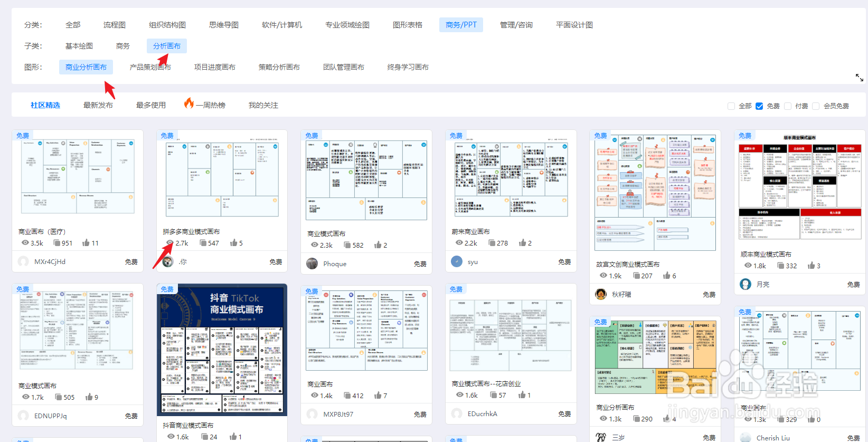Enable the 会员免费 filter checkbox
The width and height of the screenshot is (868, 442).
816,106
